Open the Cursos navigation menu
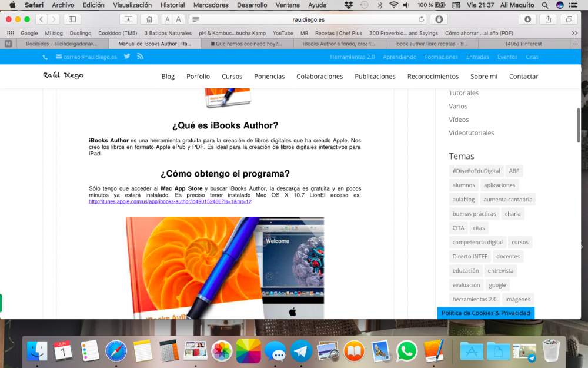This screenshot has height=368, width=588. tap(232, 76)
